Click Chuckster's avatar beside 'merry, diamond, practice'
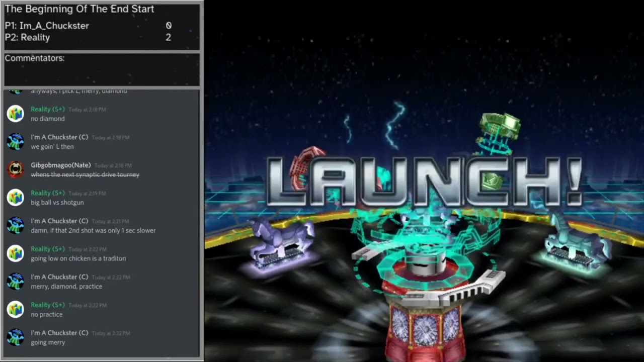644x362 pixels. click(15, 282)
